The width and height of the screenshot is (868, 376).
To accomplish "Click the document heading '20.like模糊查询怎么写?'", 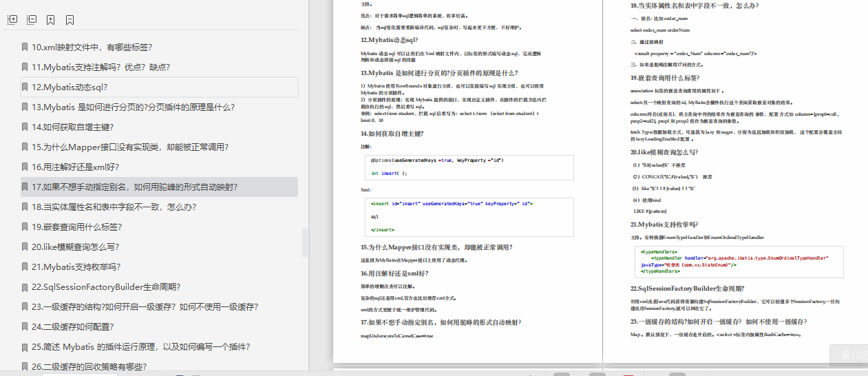I will pyautogui.click(x=664, y=152).
